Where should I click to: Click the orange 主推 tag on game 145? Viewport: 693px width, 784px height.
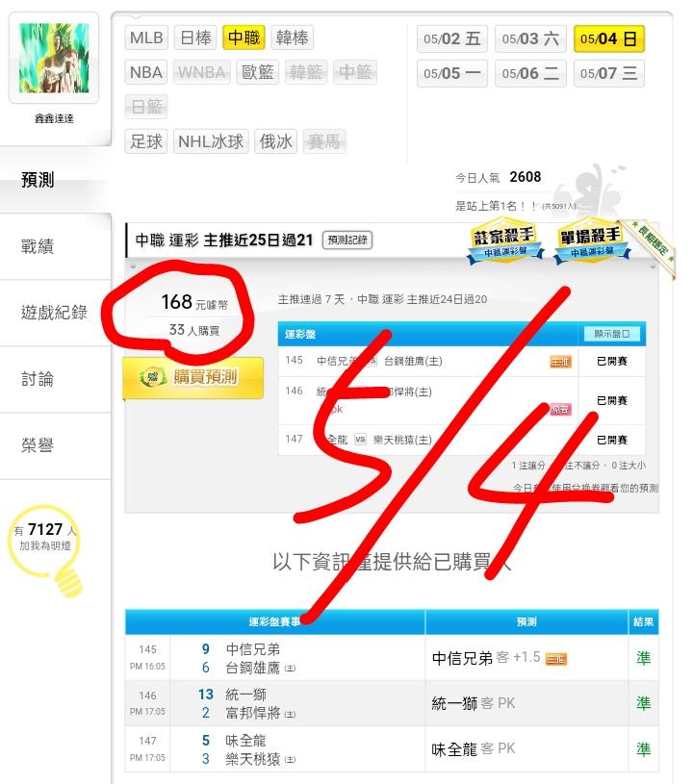(560, 362)
